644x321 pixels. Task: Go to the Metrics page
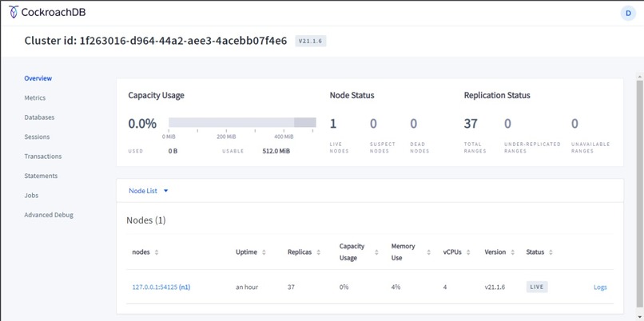tap(35, 97)
